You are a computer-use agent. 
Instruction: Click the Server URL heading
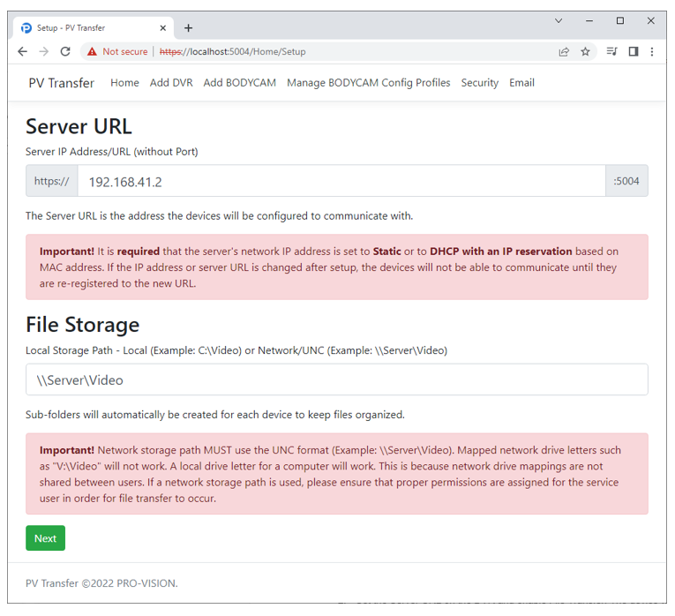pos(79,126)
